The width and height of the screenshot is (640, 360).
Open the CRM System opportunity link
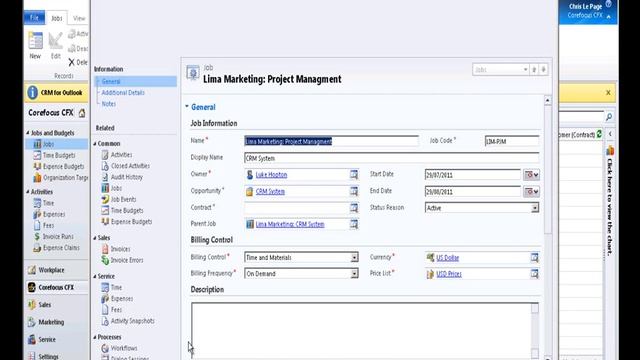coord(270,191)
